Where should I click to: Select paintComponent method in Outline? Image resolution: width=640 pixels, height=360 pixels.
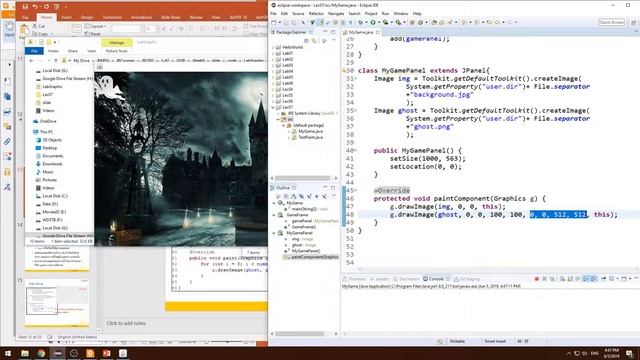(314, 257)
